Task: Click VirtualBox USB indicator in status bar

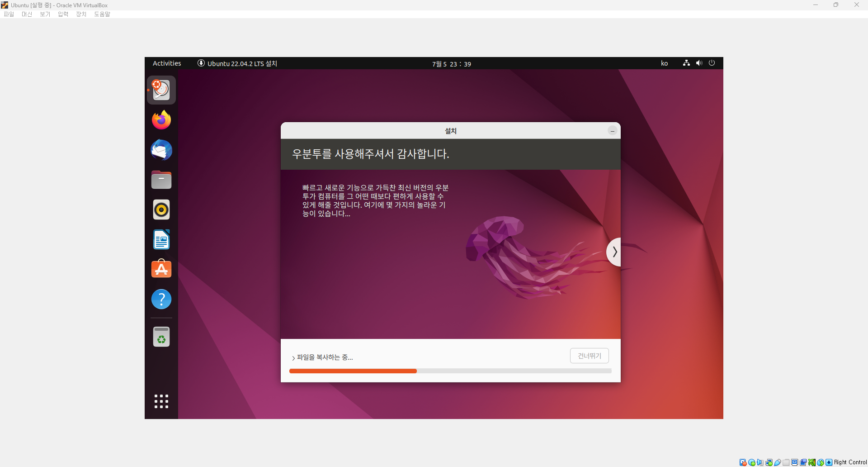Action: (778, 462)
